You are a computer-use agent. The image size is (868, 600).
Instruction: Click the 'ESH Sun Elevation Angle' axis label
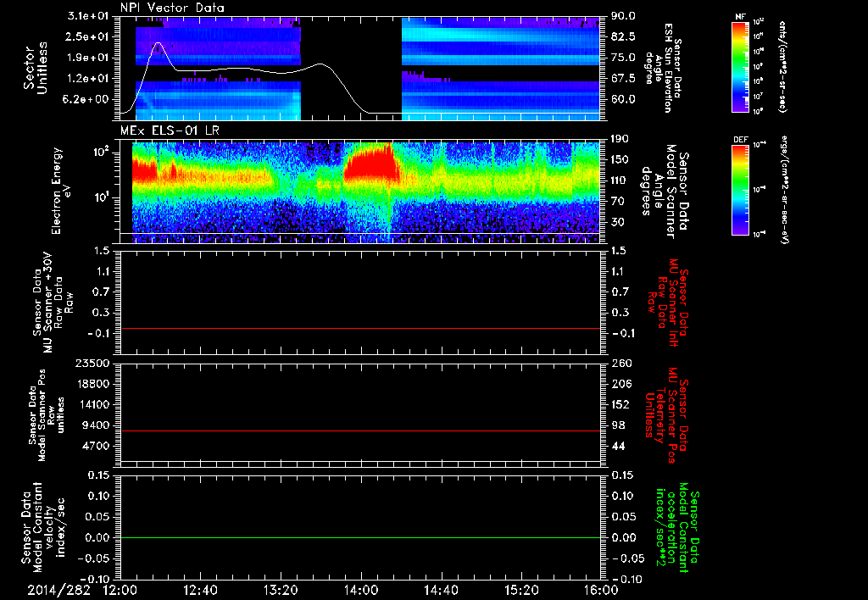(x=663, y=68)
